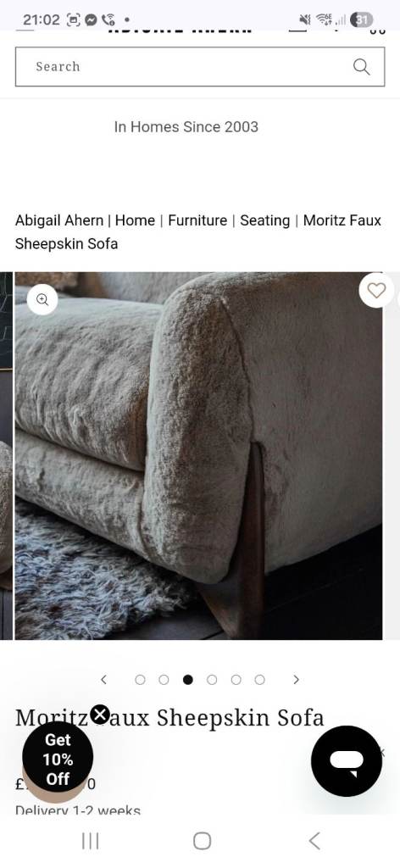Focus the Search input field

tap(200, 67)
